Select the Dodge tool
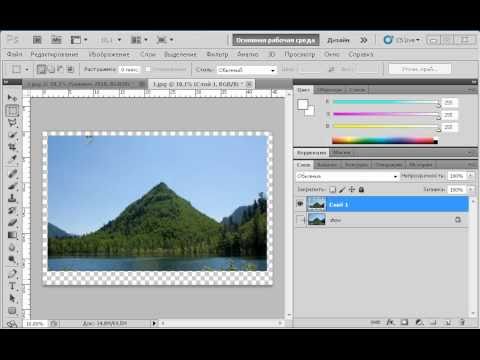480x360 pixels. point(12,260)
